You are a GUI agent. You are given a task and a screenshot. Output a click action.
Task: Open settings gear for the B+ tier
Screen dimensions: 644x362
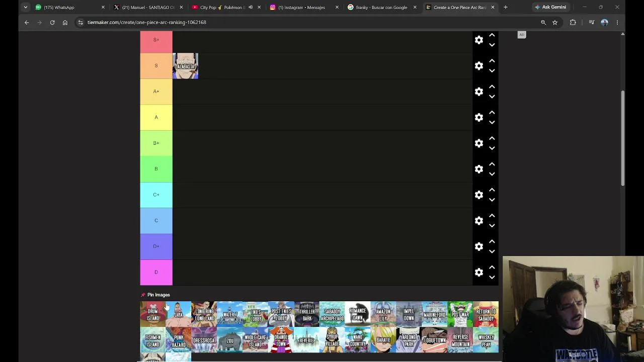tap(479, 143)
